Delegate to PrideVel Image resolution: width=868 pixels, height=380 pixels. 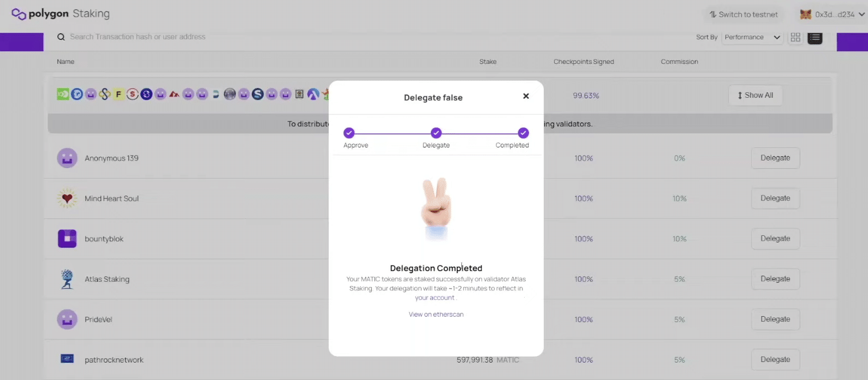775,319
